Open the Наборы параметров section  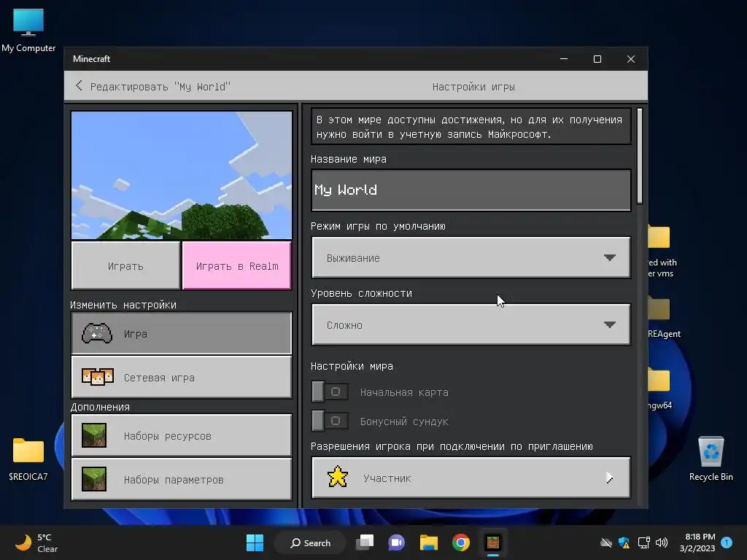coord(181,479)
